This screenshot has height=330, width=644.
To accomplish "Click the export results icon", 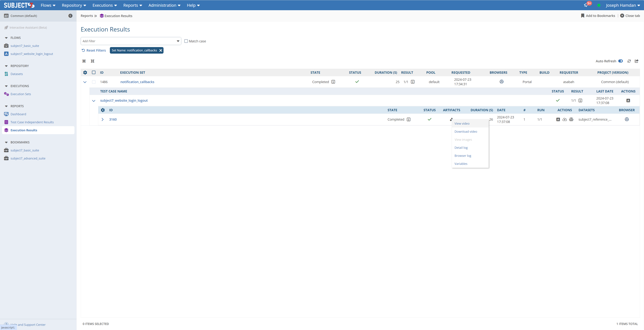I will tap(636, 61).
